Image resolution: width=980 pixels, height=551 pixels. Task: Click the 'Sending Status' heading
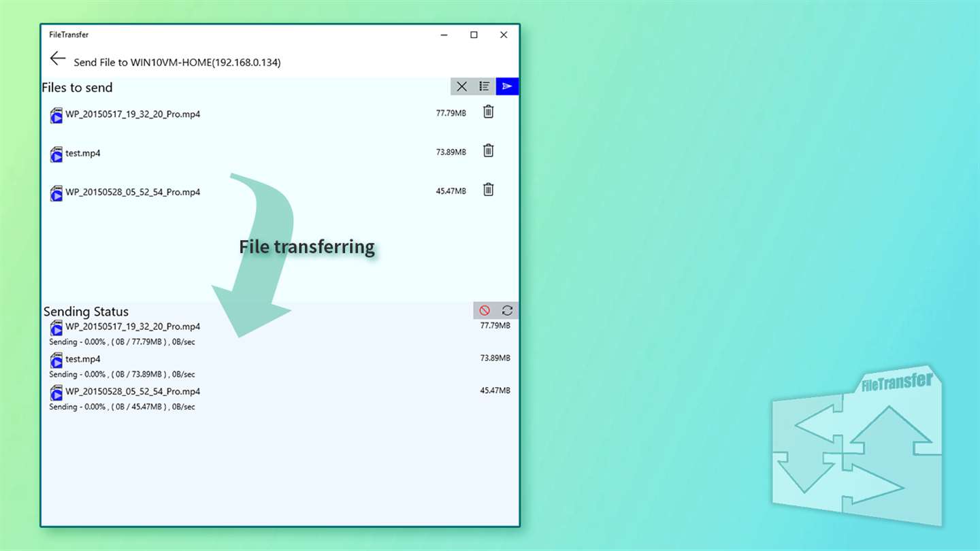(x=86, y=312)
